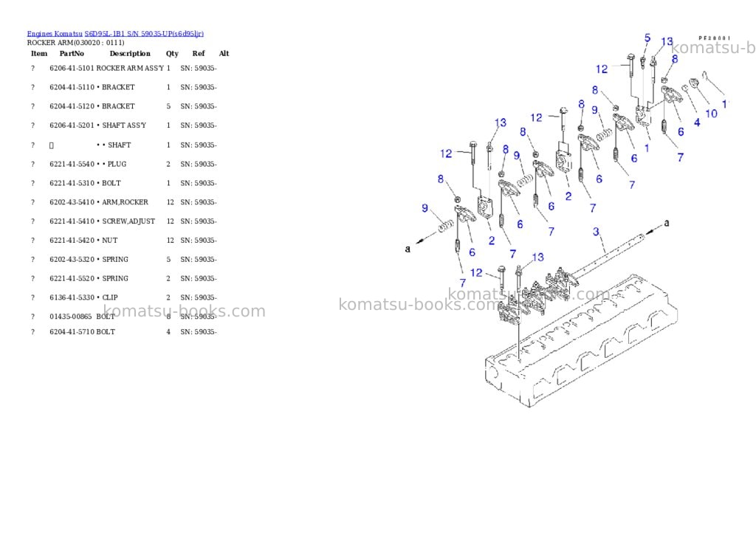Click the "Qty" column header

(172, 53)
